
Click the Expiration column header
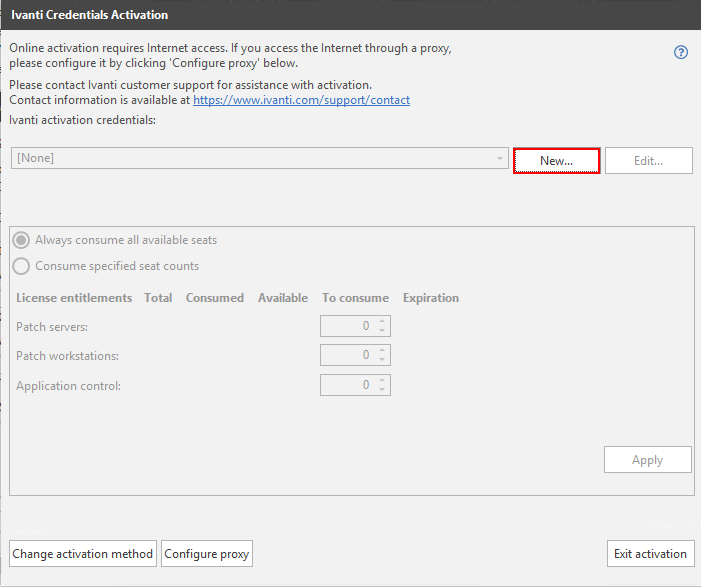tap(431, 298)
